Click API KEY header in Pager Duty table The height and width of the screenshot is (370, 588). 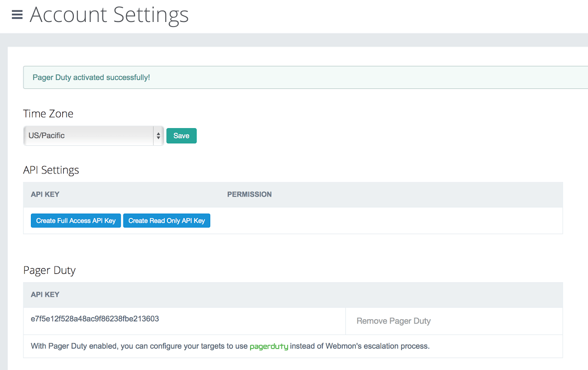[x=45, y=295]
